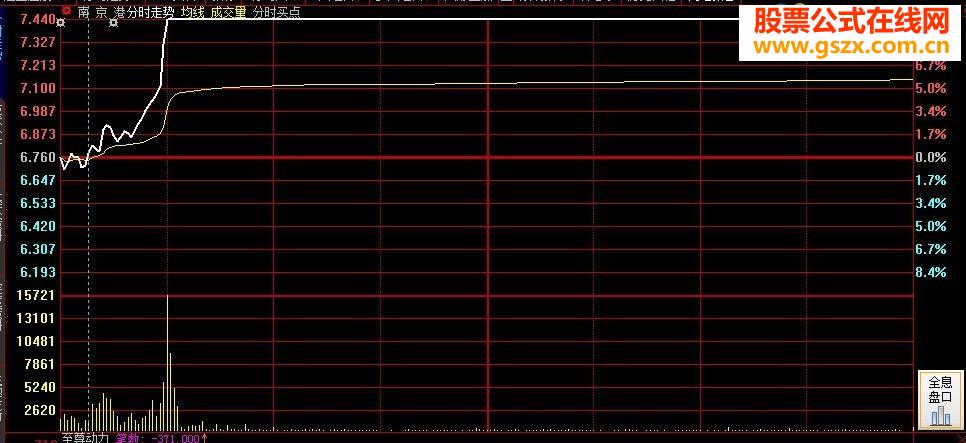Click the tallest volume spike bar
This screenshot has width=966, height=443.
(167, 362)
